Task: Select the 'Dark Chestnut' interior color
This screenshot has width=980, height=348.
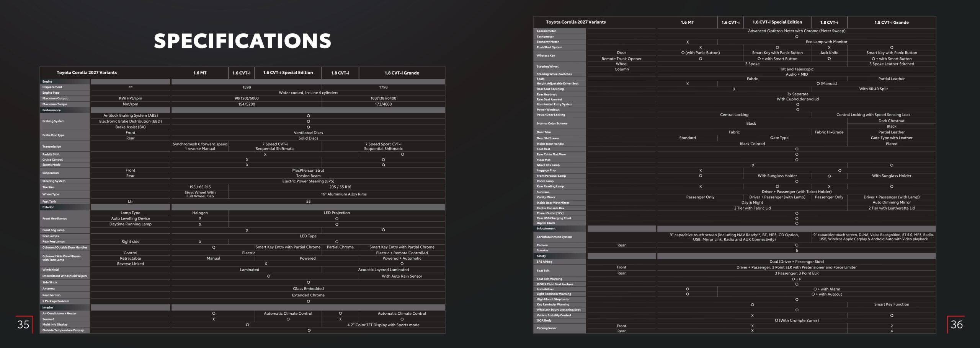Action: [x=892, y=121]
